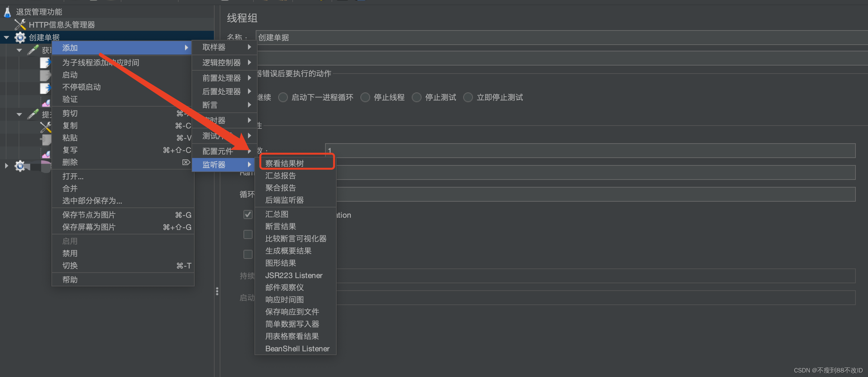Click the second sampler dropper icon
The image size is (868, 377).
33,114
